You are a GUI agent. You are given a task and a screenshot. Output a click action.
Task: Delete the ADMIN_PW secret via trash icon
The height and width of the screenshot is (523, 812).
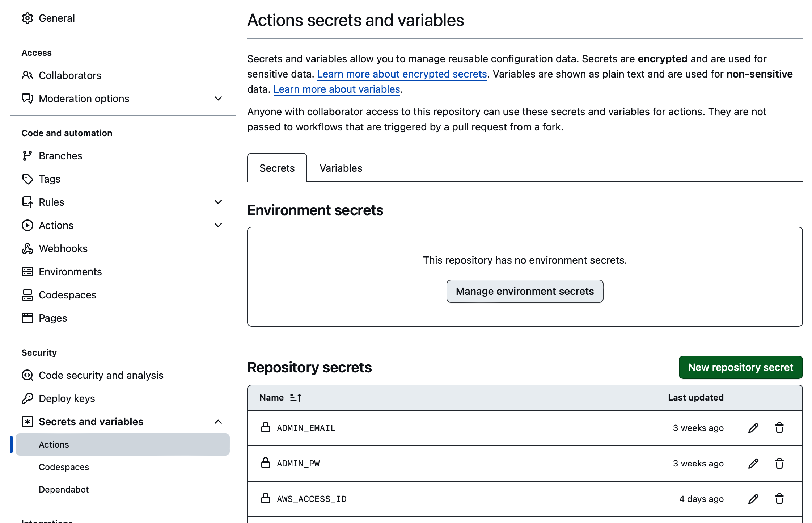point(779,464)
